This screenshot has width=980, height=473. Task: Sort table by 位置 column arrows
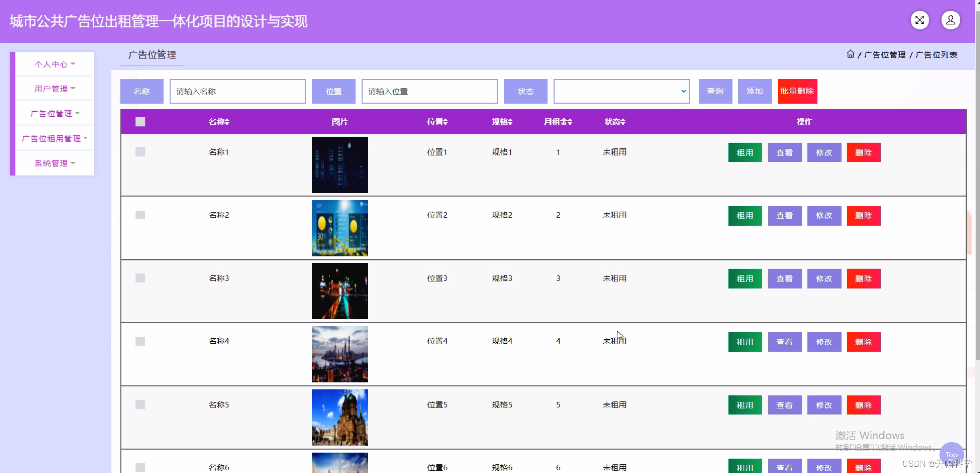click(446, 122)
